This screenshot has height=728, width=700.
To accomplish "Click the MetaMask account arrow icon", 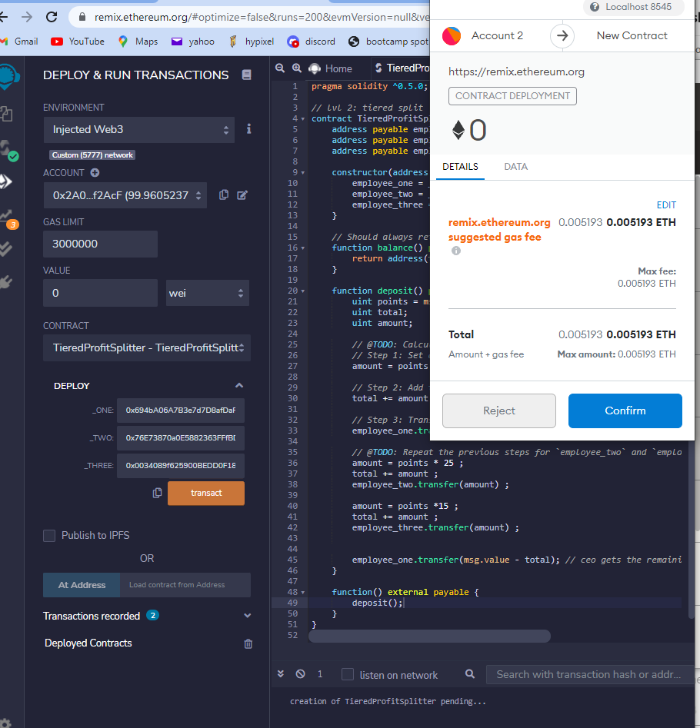I will point(562,36).
